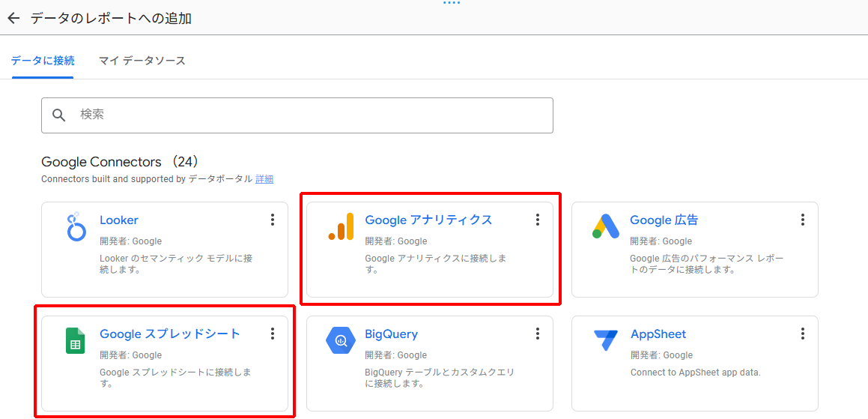The height and width of the screenshot is (419, 868).
Task: Click 開発者: Google under Looker
Action: (x=130, y=241)
